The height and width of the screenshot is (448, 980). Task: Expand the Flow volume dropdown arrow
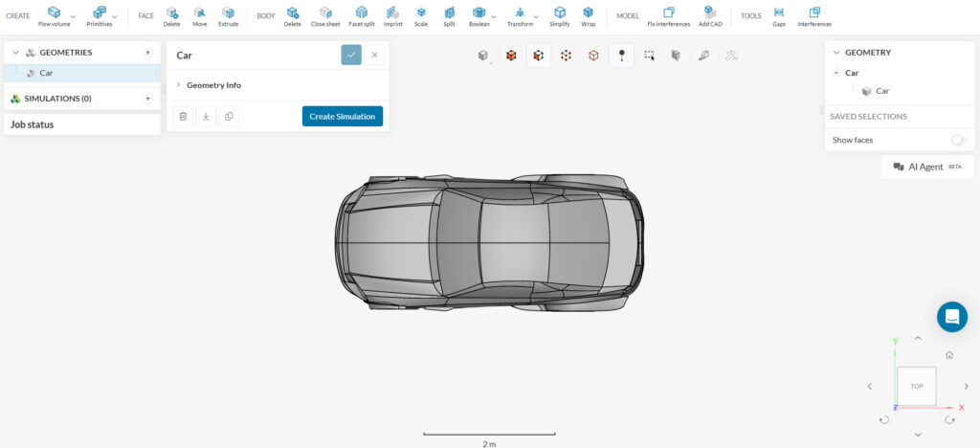tap(73, 17)
